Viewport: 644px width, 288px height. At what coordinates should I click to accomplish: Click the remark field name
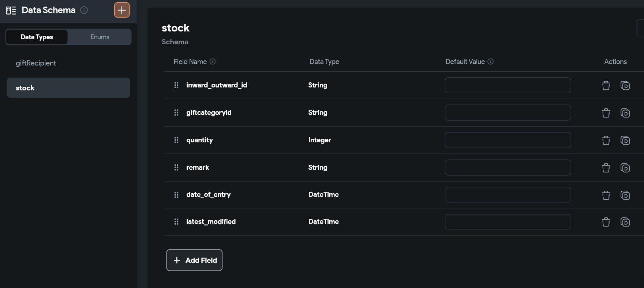tap(198, 167)
